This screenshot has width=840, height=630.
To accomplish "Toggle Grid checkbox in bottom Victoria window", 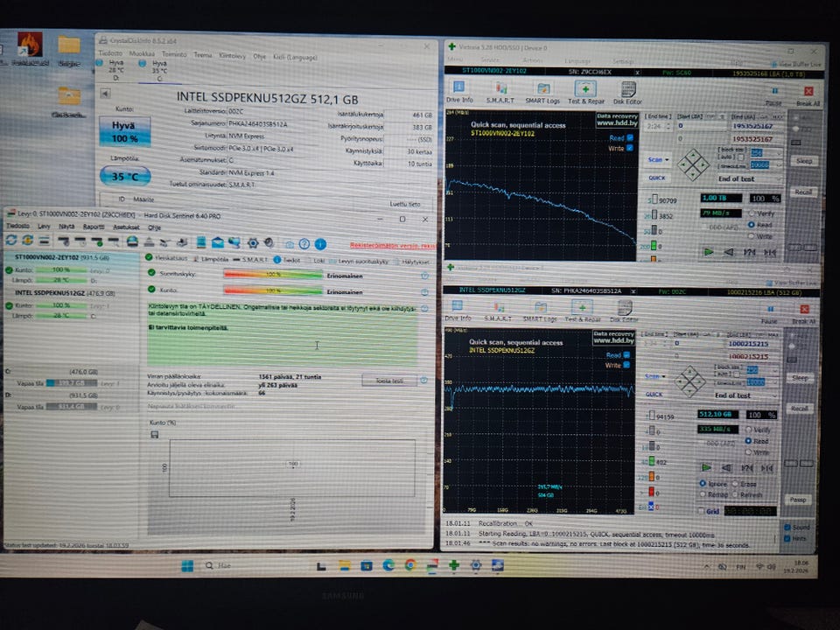I will pos(701,511).
